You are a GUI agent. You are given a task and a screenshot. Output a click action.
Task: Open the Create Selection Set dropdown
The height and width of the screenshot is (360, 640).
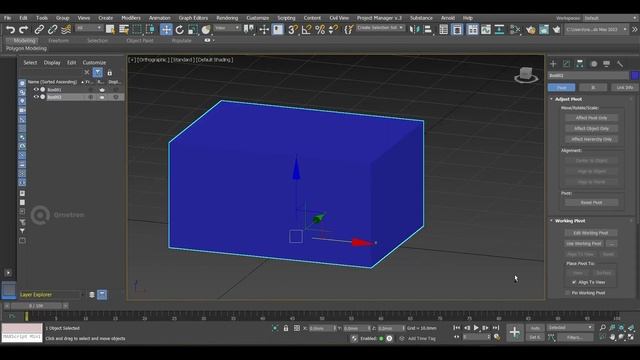(x=380, y=28)
